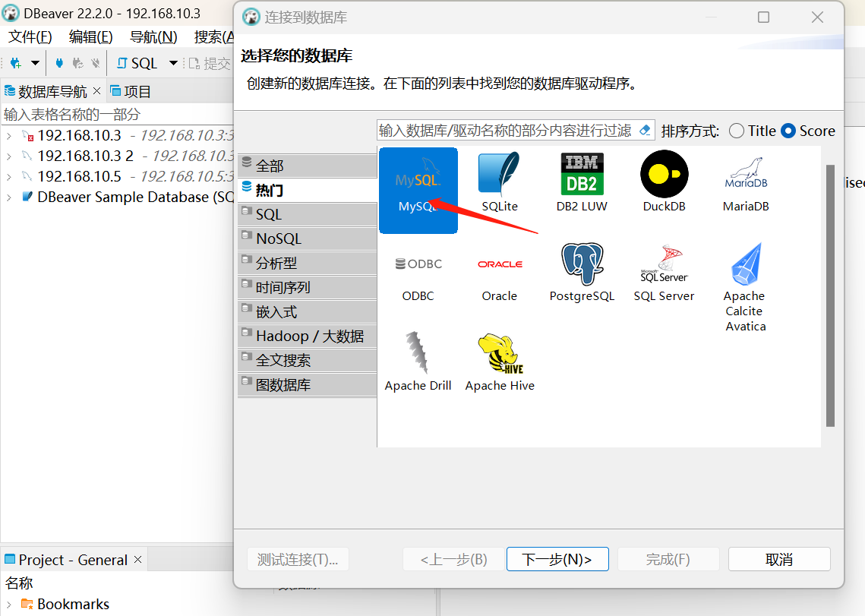The height and width of the screenshot is (616, 865).
Task: Open the SQL editor dropdown arrow
Action: [173, 63]
